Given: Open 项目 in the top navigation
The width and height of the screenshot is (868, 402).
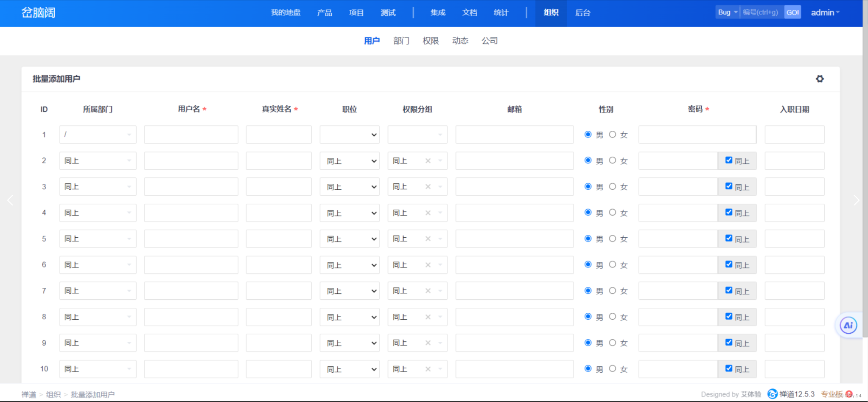Looking at the screenshot, I should click(x=356, y=12).
